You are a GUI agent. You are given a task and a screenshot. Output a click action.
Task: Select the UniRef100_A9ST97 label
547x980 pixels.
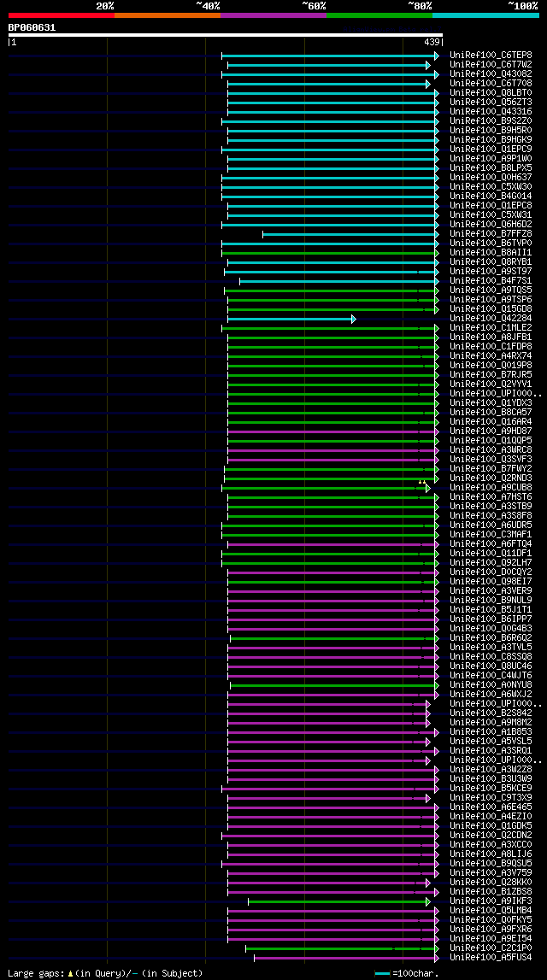click(491, 271)
